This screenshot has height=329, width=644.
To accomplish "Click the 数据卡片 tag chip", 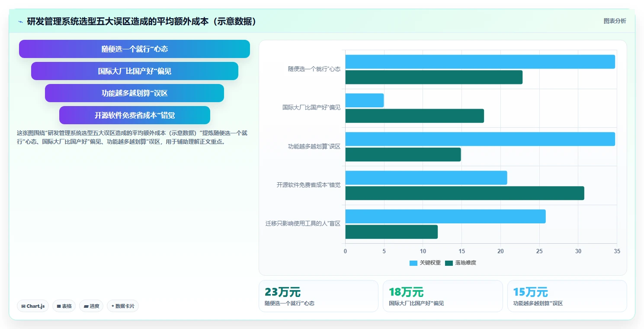I will [x=123, y=306].
